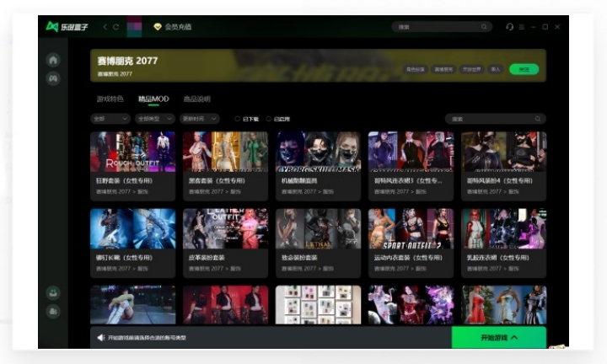Viewport: 607px width, 364px height.
Task: Select the 已启用 radio option
Action: [278, 119]
